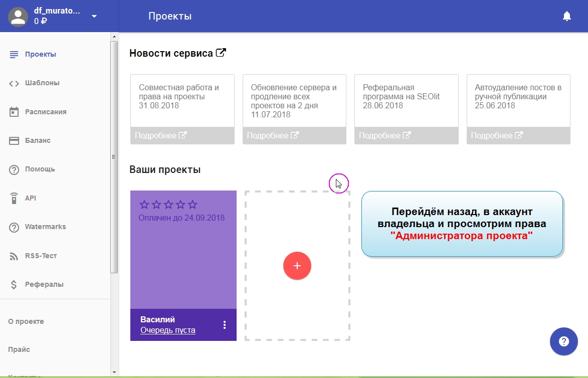
Task: Open the blue help question mark button
Action: pyautogui.click(x=564, y=342)
